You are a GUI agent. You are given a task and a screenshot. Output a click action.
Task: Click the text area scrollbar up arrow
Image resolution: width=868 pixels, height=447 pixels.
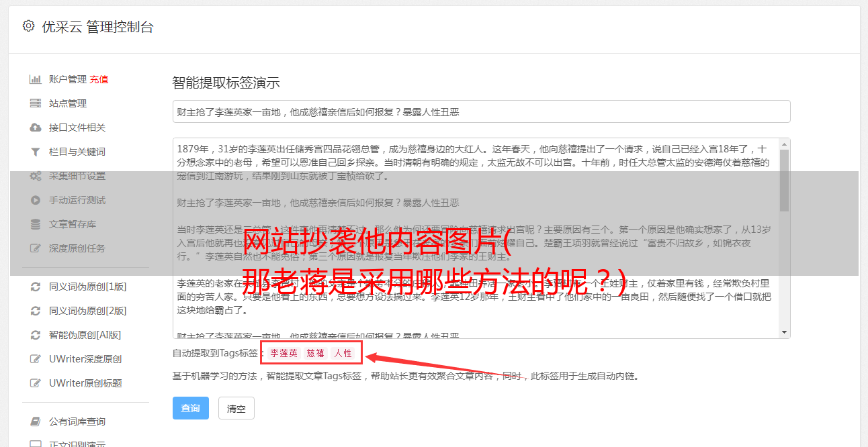pyautogui.click(x=784, y=144)
